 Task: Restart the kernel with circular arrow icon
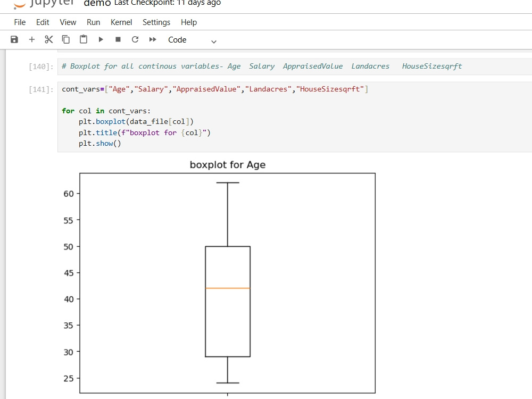point(135,40)
